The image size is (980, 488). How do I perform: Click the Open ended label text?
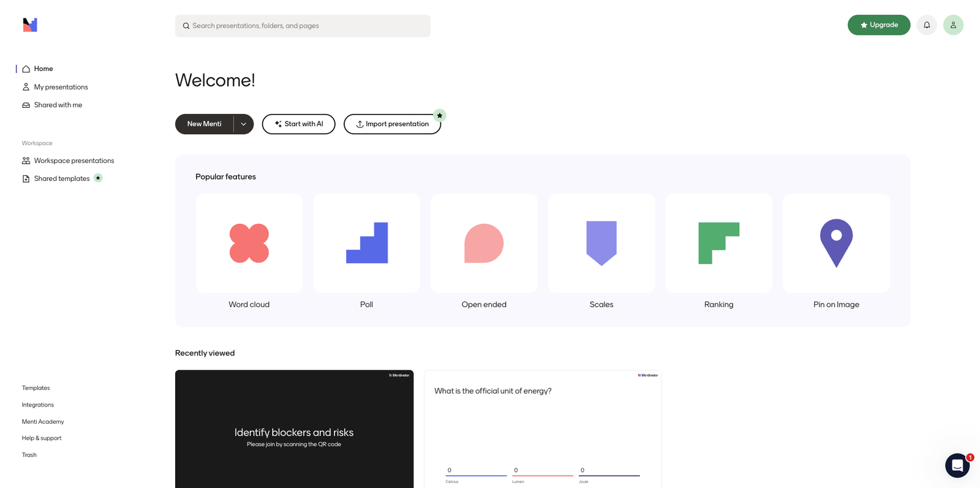[484, 305]
